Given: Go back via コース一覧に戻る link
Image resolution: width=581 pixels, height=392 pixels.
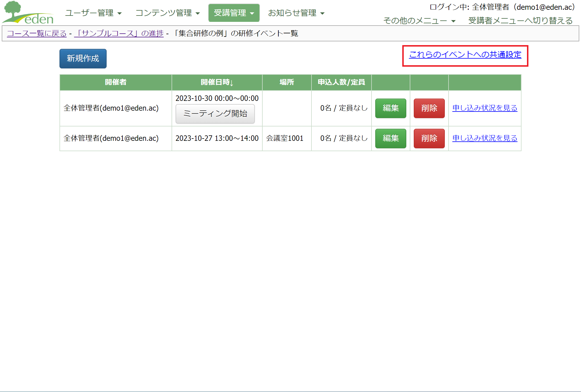Looking at the screenshot, I should (x=37, y=33).
